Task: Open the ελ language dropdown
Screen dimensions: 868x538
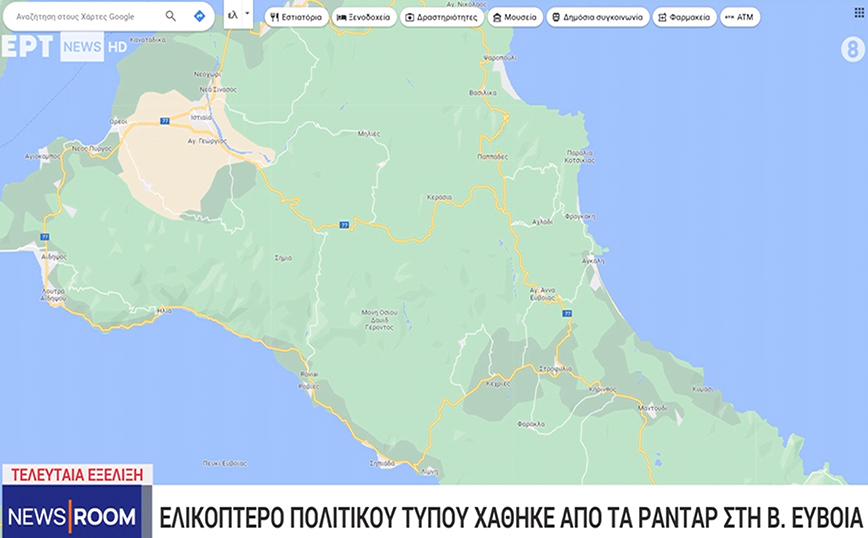Action: tap(238, 15)
